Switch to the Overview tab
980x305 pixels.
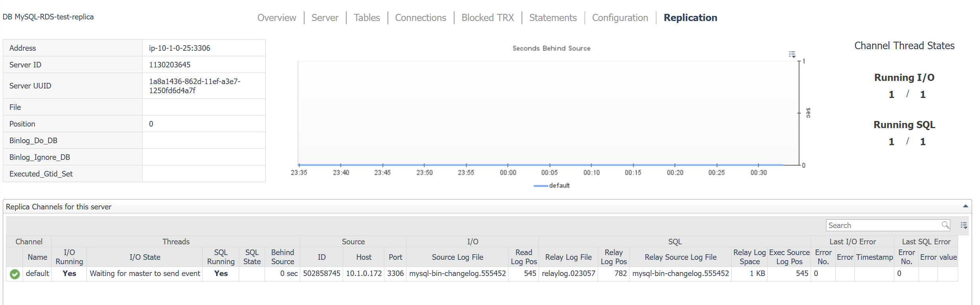(x=276, y=18)
